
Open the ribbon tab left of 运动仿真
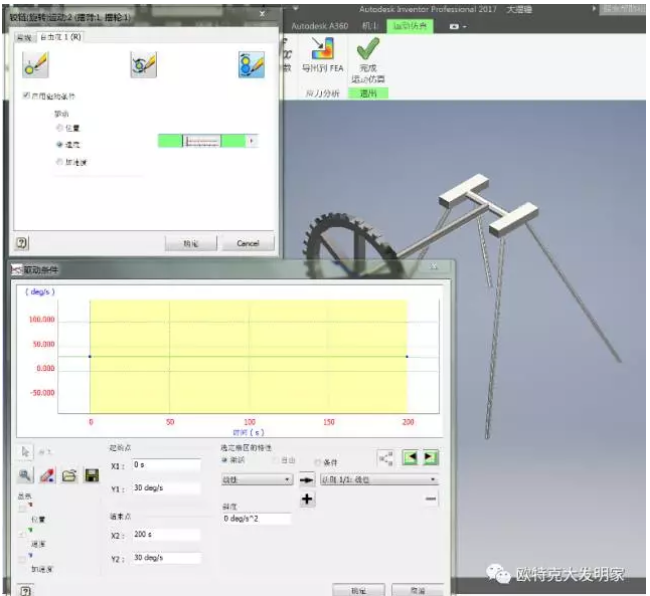(x=370, y=26)
